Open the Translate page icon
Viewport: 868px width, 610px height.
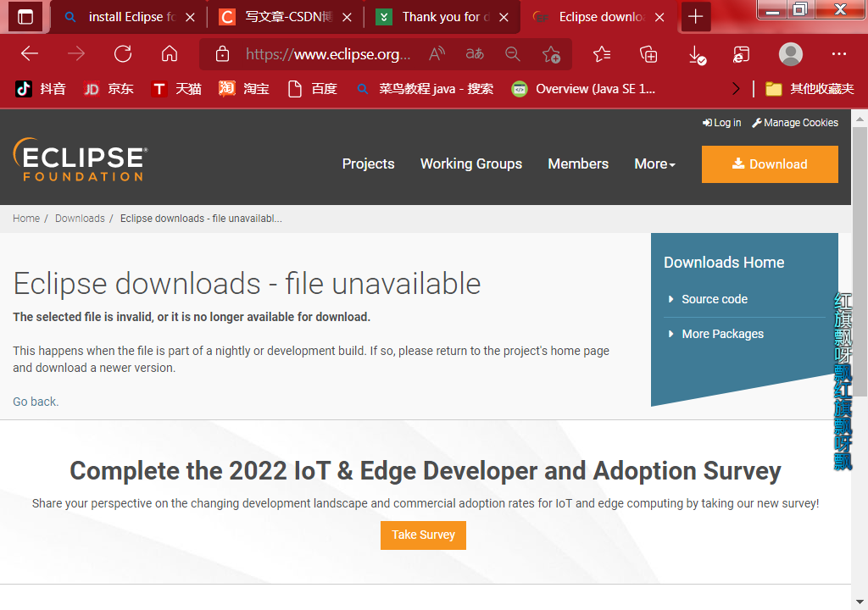pyautogui.click(x=475, y=53)
